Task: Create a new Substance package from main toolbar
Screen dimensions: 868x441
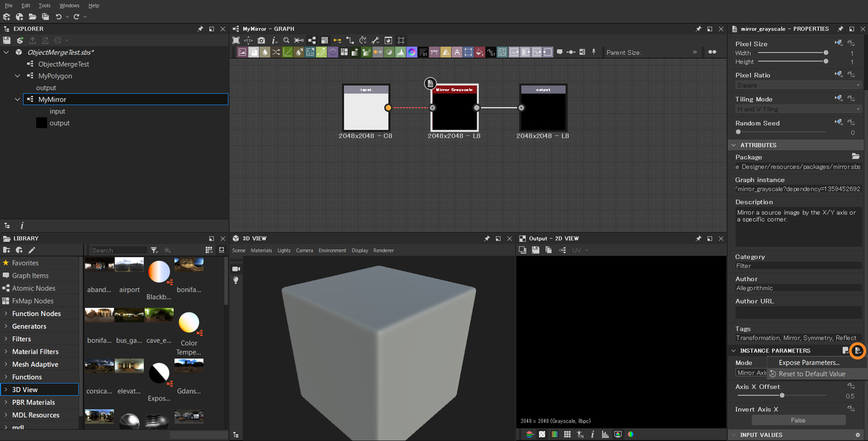Action: pyautogui.click(x=7, y=17)
